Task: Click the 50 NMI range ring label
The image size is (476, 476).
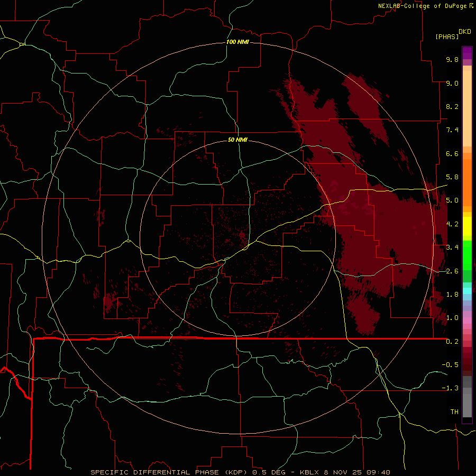Action: [x=237, y=140]
